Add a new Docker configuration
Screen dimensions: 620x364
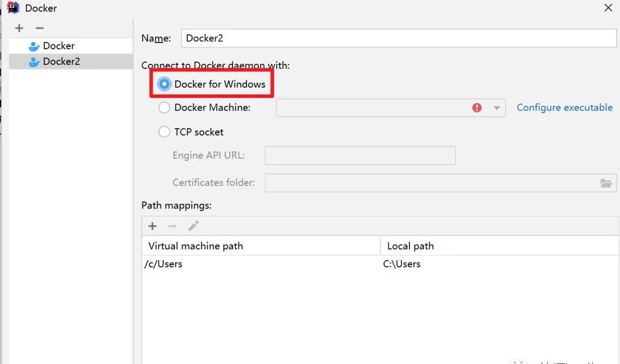(x=19, y=28)
